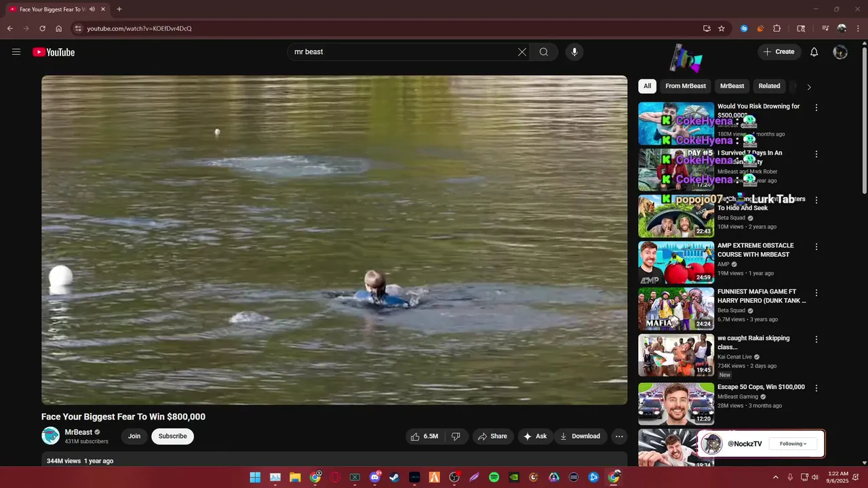868x488 pixels.
Task: Open more actions ellipsis below video
Action: point(619,436)
